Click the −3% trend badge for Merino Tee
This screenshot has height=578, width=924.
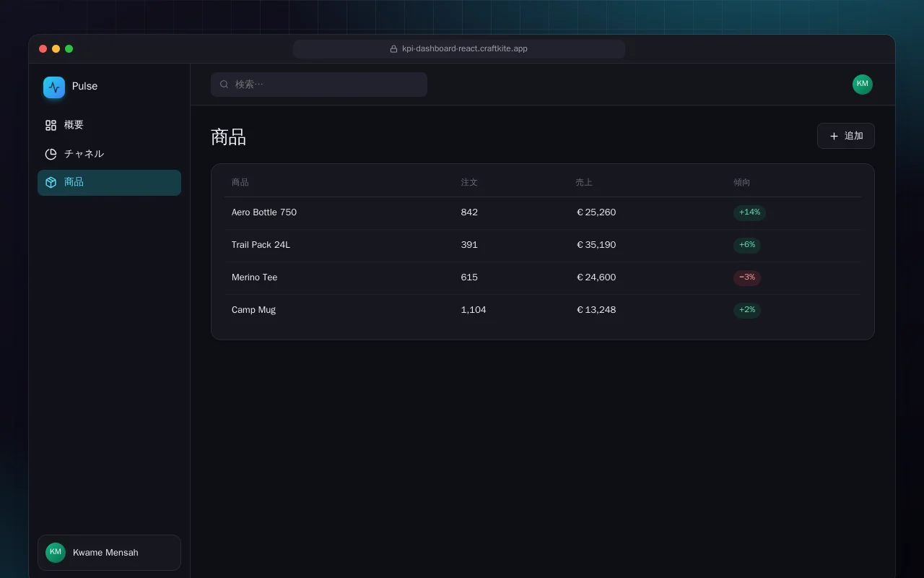(747, 277)
